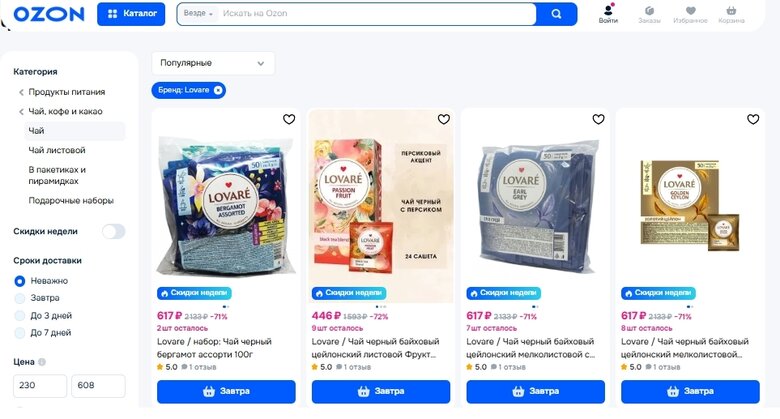780x419 pixels.
Task: Add Bergamot Assorted tea to favorites
Action: click(289, 119)
